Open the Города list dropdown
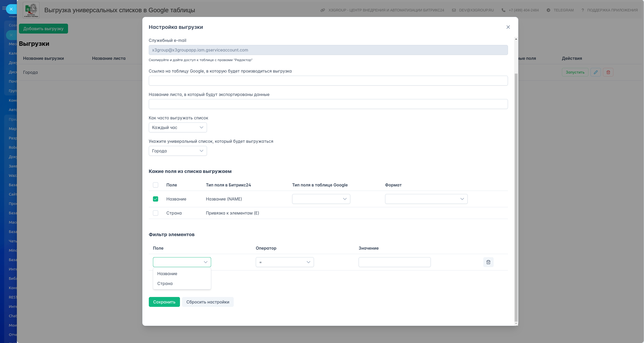Screen dimensions: 644x343 coord(178,151)
